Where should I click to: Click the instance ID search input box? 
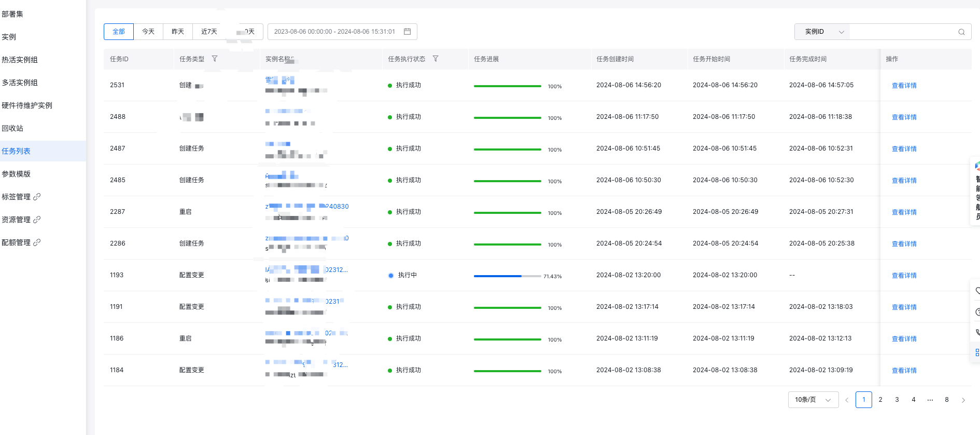[x=903, y=32]
